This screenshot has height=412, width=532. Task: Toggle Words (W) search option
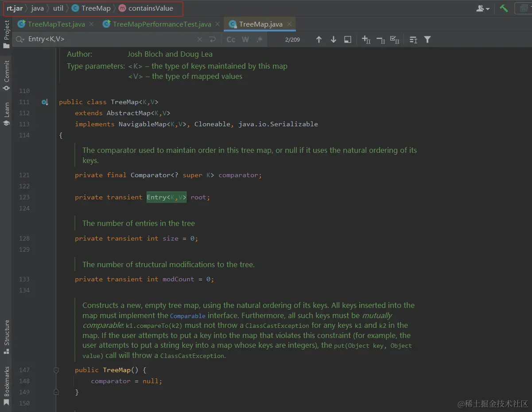tap(245, 39)
